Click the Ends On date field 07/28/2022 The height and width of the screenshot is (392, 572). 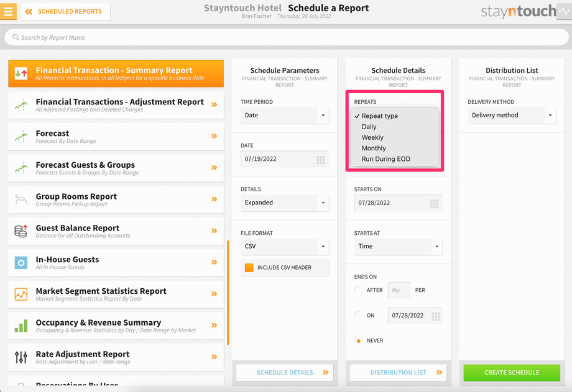tap(415, 316)
